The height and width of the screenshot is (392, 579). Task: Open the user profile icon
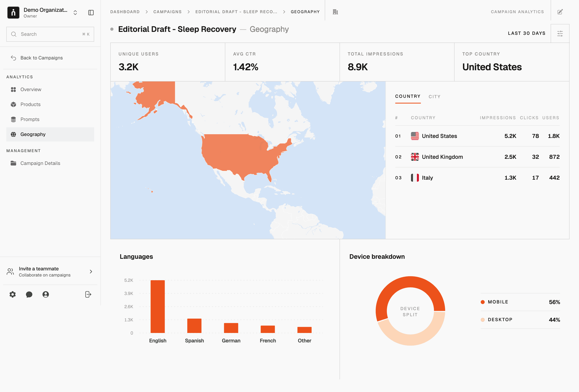click(x=46, y=294)
